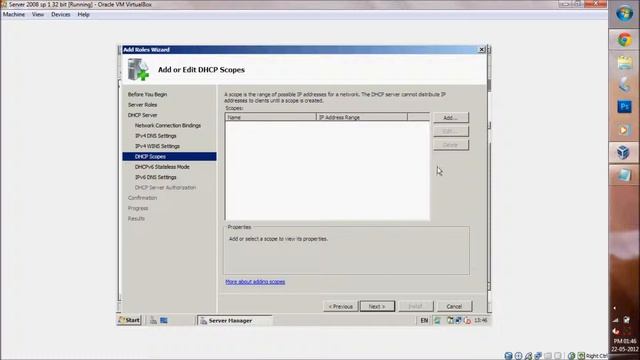This screenshot has width=640, height=360.
Task: Sort scopes by the Name column header
Action: click(271, 117)
